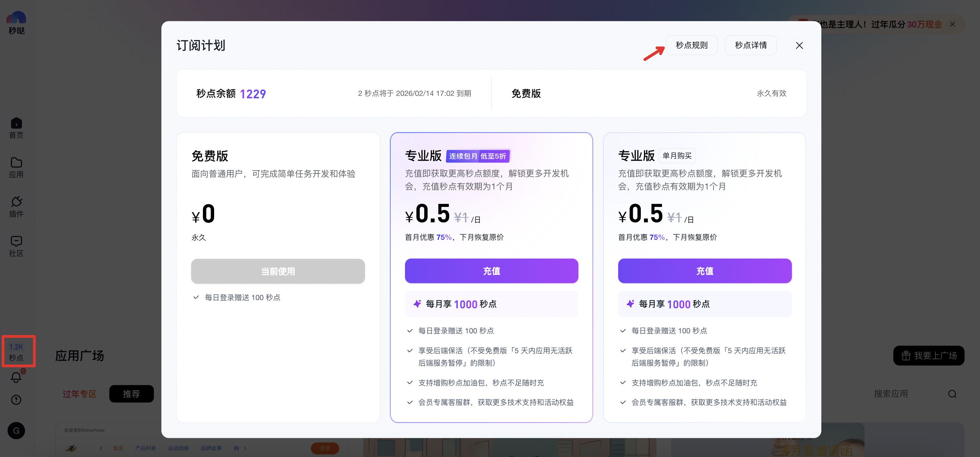Close the 订阅计划 dialog
Image resolution: width=980 pixels, height=457 pixels.
799,46
